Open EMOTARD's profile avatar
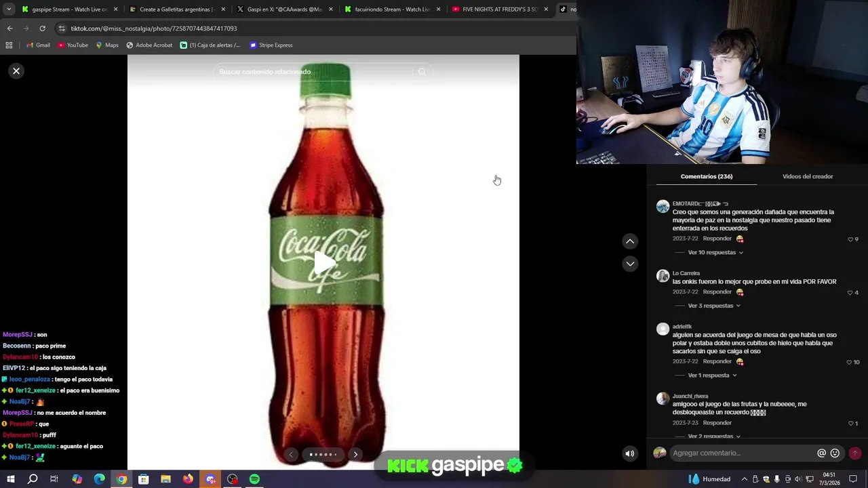Viewport: 868px width, 488px height. point(663,207)
